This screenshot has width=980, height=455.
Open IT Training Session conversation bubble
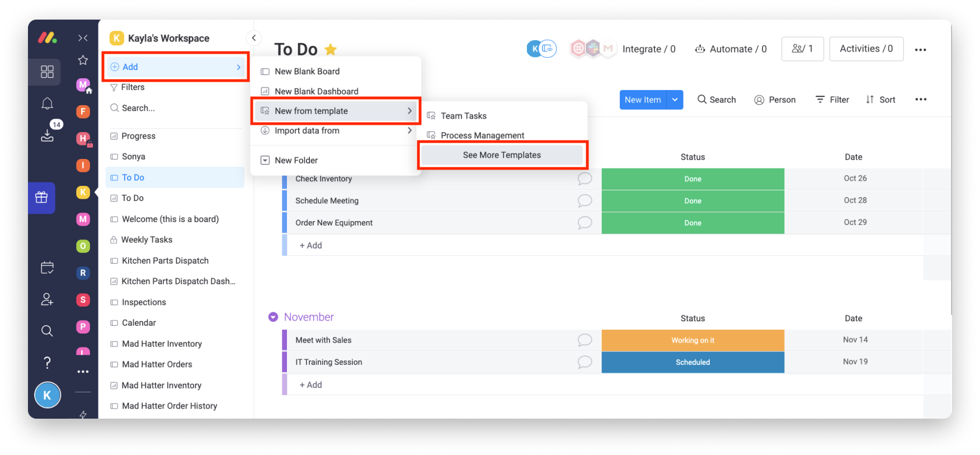point(585,362)
